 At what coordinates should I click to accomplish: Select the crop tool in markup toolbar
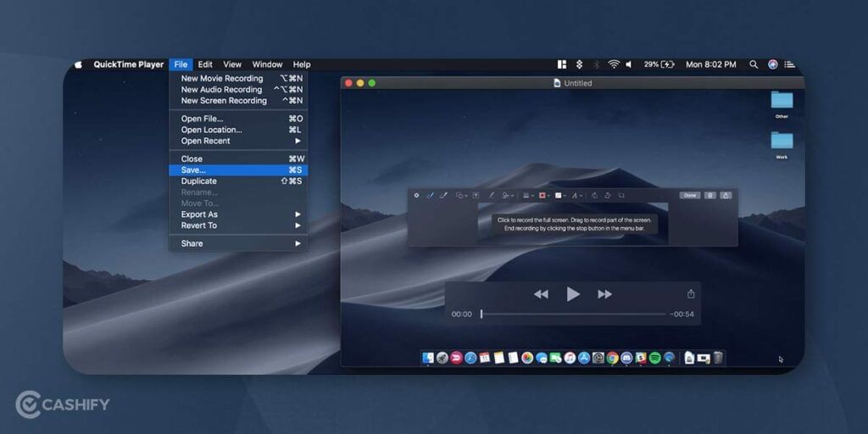coord(621,196)
